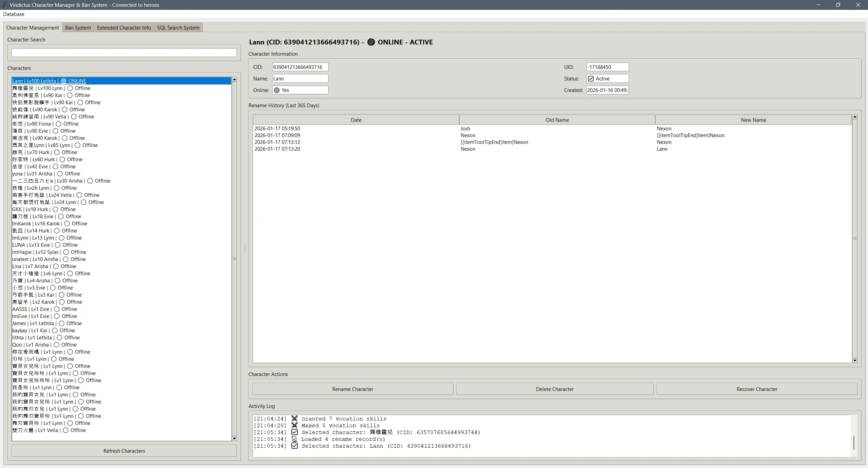Click the UID field showing -17188450
Image resolution: width=868 pixels, height=468 pixels.
pos(607,67)
